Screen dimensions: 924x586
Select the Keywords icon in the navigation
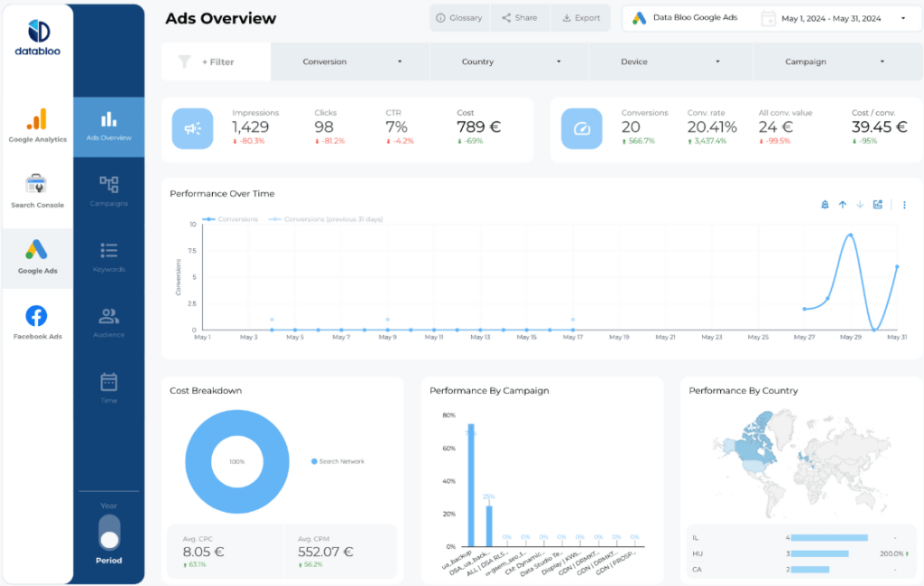click(x=108, y=253)
